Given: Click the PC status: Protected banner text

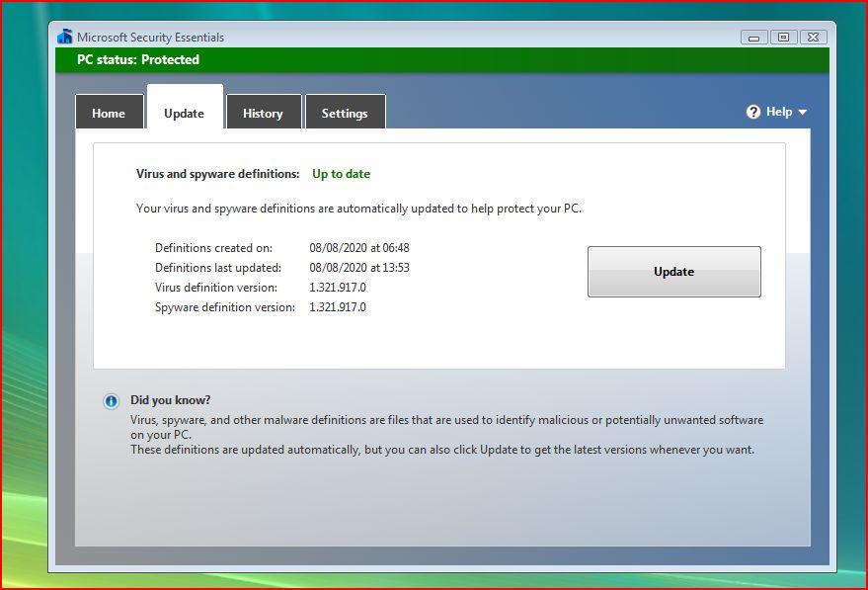Looking at the screenshot, I should click(138, 60).
